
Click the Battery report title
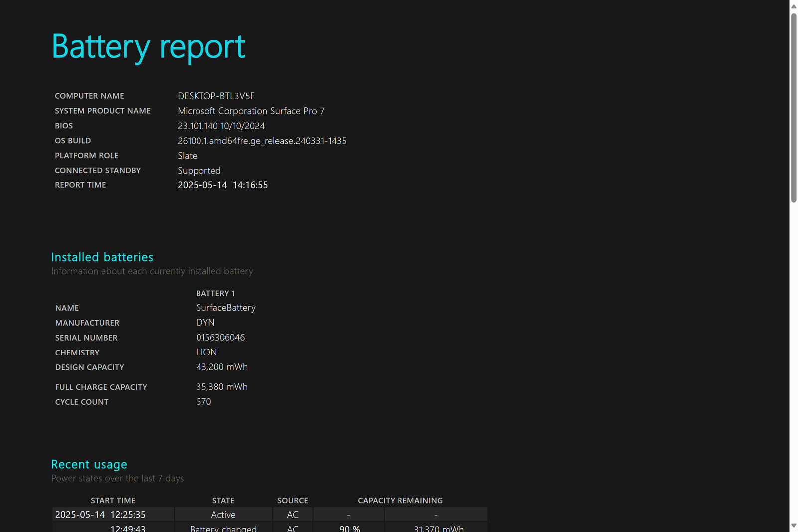(149, 47)
